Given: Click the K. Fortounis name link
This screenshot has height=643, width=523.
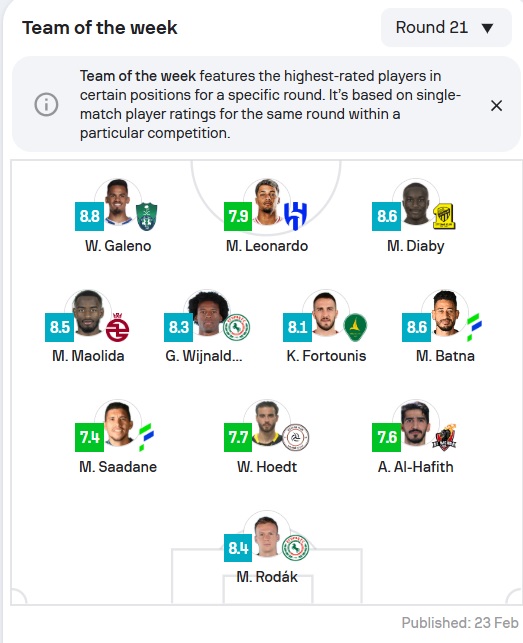Looking at the screenshot, I should [326, 356].
